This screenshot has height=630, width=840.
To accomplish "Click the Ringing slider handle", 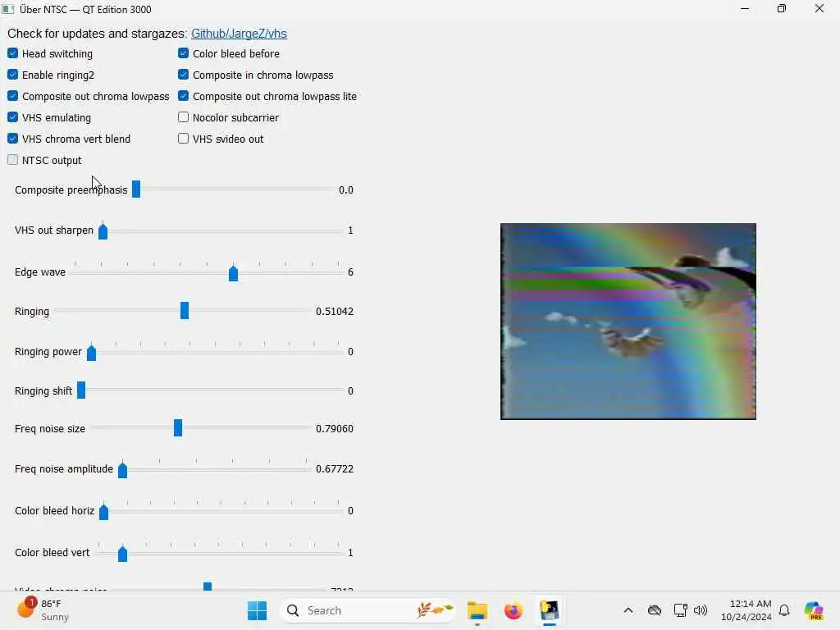I will [185, 310].
